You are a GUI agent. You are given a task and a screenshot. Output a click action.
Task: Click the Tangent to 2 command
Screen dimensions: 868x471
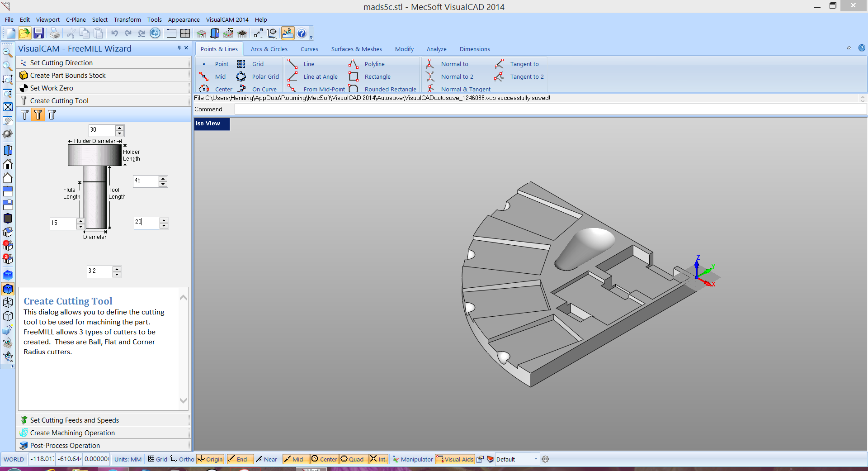point(527,77)
